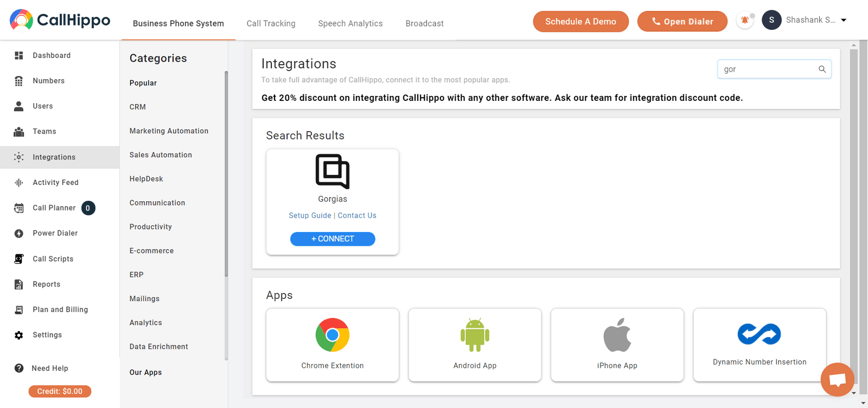Click the Schedule A Demo button
868x408 pixels.
[581, 21]
